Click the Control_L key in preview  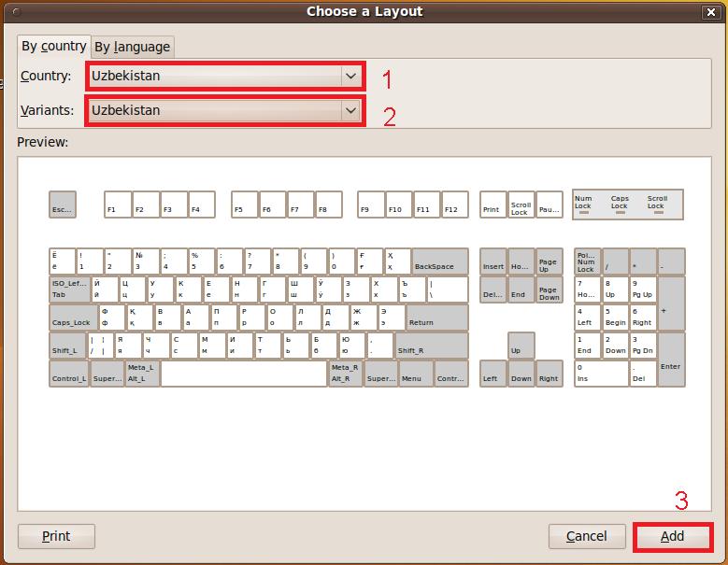tap(69, 374)
